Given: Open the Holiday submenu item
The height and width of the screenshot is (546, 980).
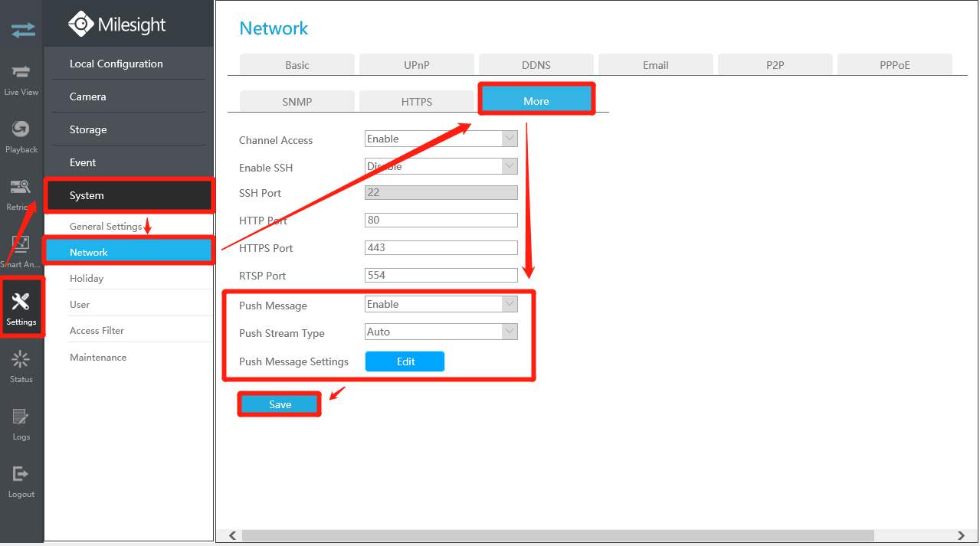Looking at the screenshot, I should 129,278.
